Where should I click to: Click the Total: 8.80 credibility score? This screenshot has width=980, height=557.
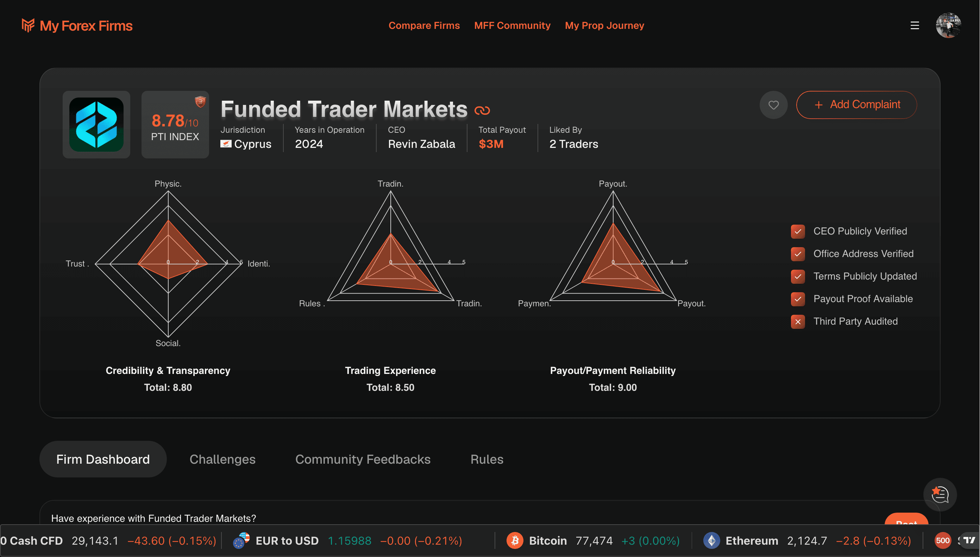(x=168, y=387)
